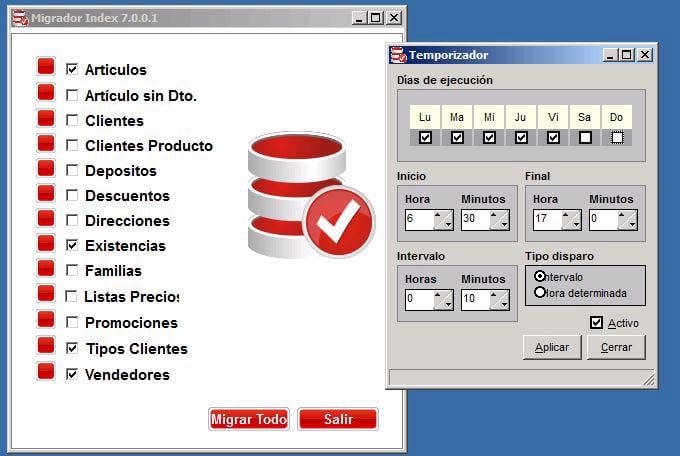Check the Sa day checkbox
Screen dimensions: 680x456
[x=585, y=137]
